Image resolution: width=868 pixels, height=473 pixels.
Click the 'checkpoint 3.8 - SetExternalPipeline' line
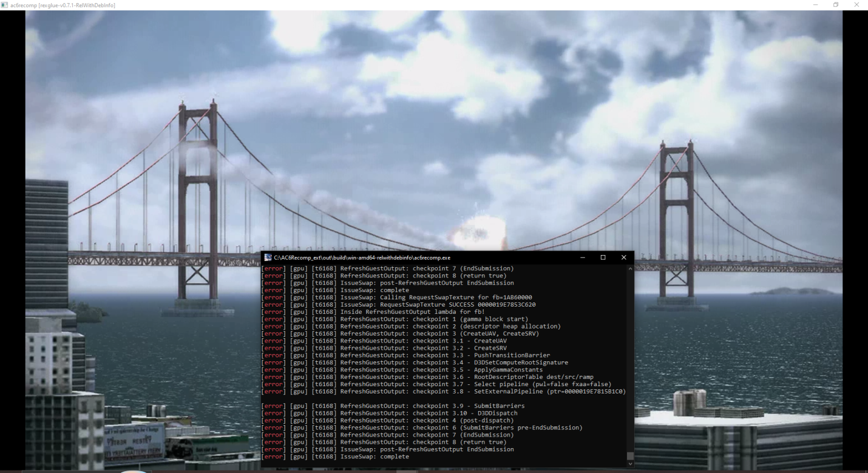pos(444,392)
